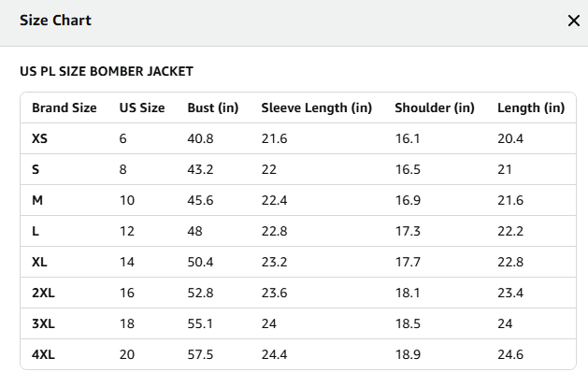This screenshot has width=588, height=387.
Task: Select the XL brand size row label
Action: tap(40, 262)
